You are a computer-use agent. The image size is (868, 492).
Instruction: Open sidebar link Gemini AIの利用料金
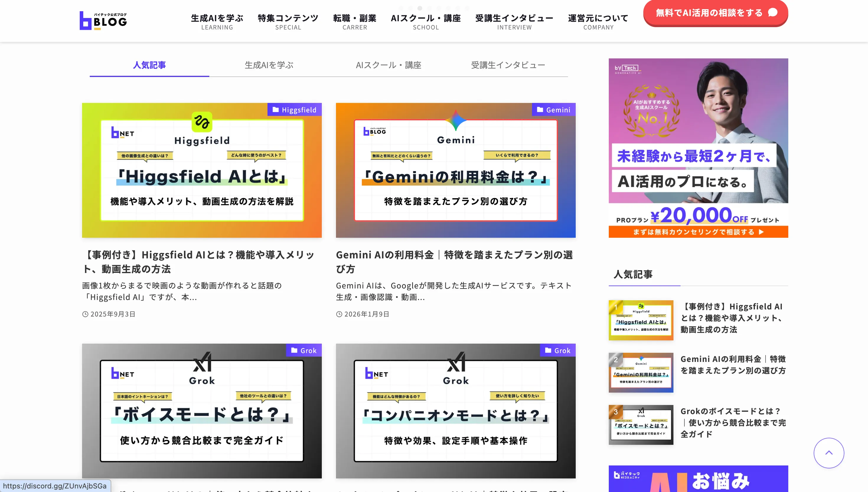[x=733, y=365]
